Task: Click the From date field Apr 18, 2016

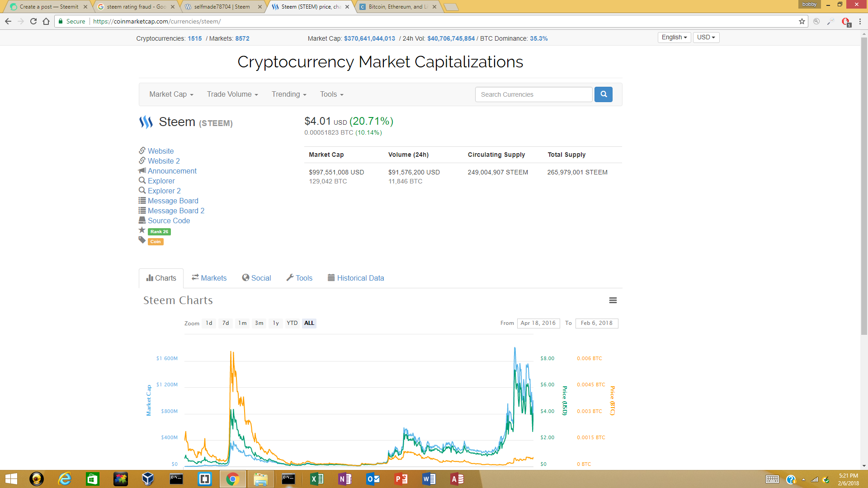Action: 538,323
